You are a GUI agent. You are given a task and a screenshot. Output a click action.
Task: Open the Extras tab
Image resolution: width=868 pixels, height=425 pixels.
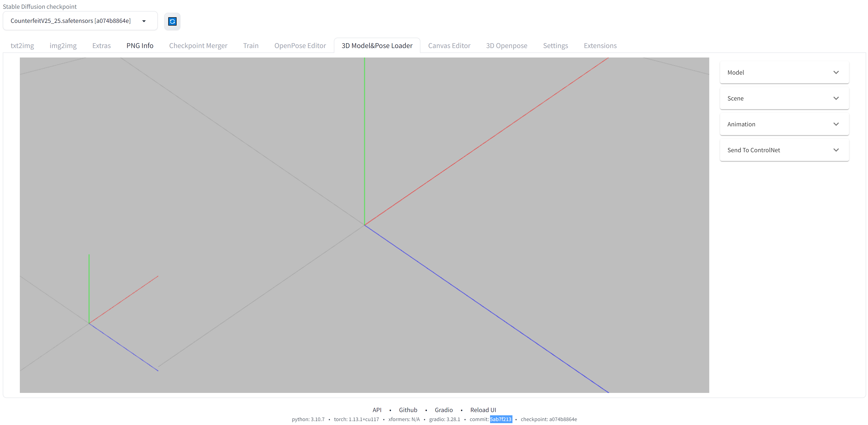coord(102,46)
